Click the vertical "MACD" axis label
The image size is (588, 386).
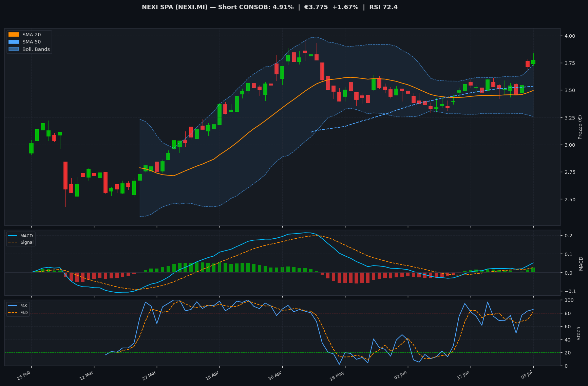click(581, 263)
